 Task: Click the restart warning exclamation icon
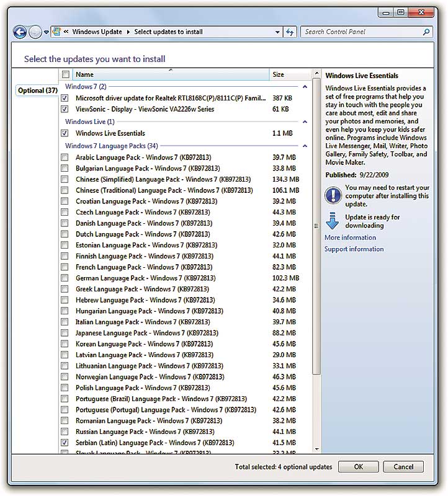(333, 195)
